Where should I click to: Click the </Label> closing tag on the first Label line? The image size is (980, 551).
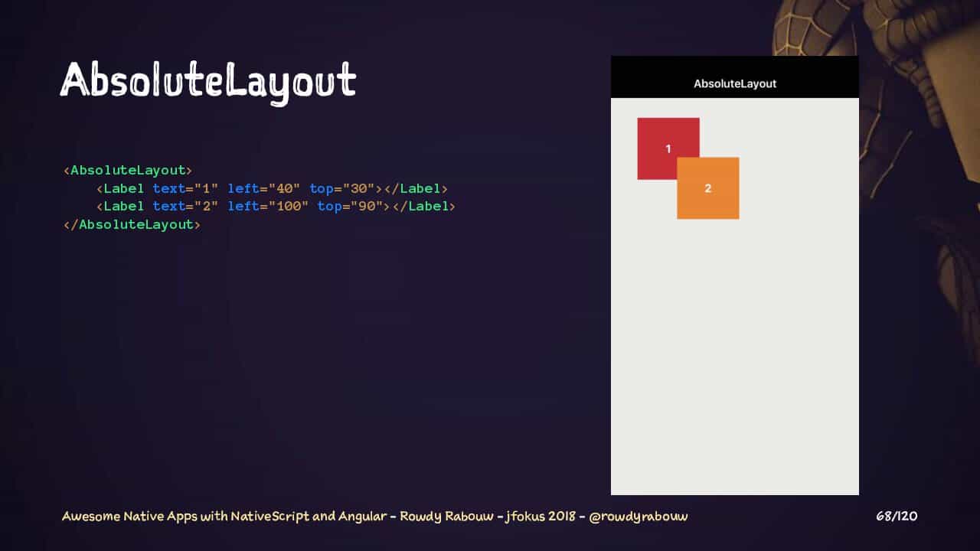(x=416, y=188)
